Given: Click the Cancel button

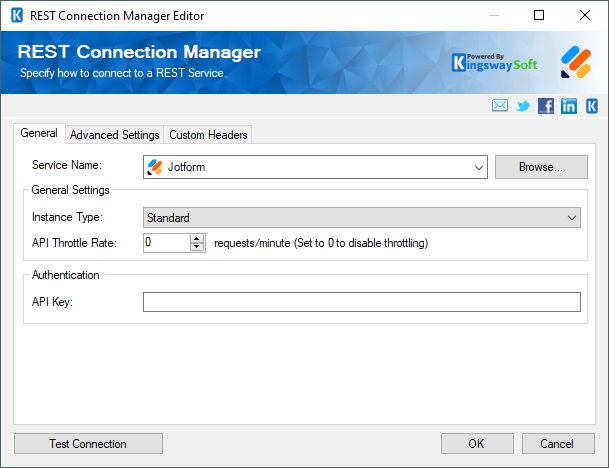Looking at the screenshot, I should 558,444.
